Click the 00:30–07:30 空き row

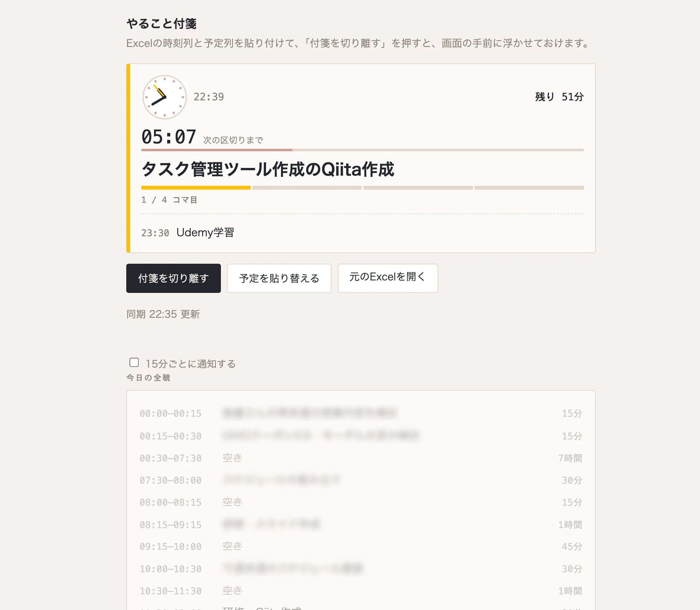[x=361, y=458]
